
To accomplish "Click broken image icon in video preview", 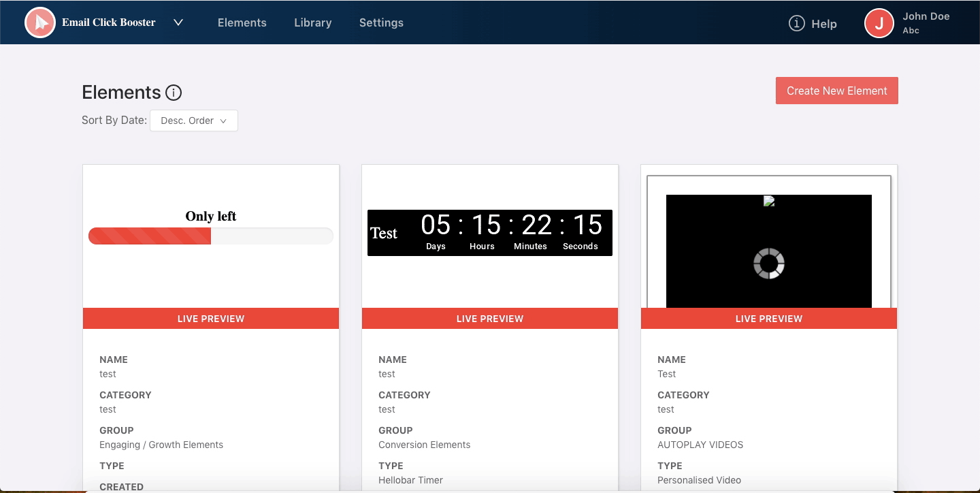I will [769, 201].
